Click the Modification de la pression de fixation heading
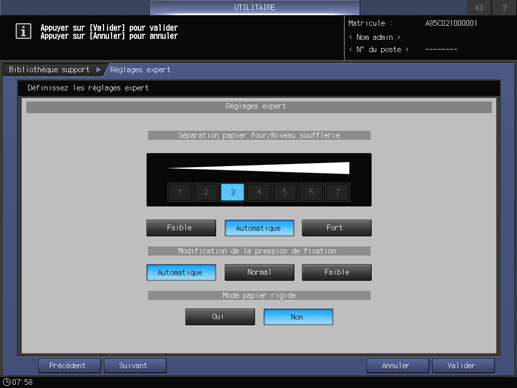The image size is (517, 388). point(259,251)
